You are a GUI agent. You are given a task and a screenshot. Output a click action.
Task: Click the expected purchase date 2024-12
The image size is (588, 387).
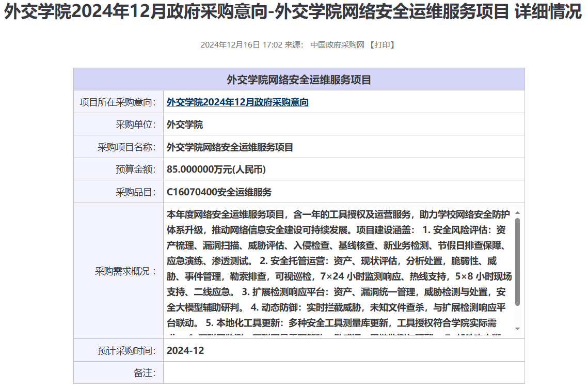tap(185, 351)
